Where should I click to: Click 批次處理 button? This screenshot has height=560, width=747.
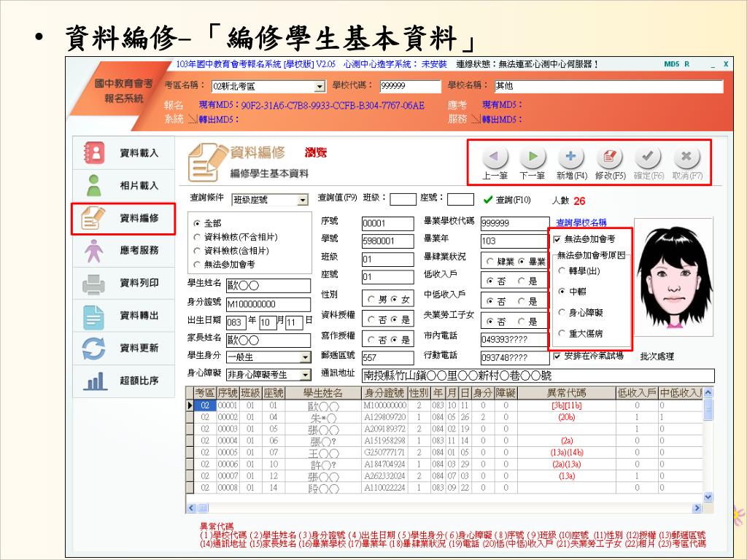point(657,357)
